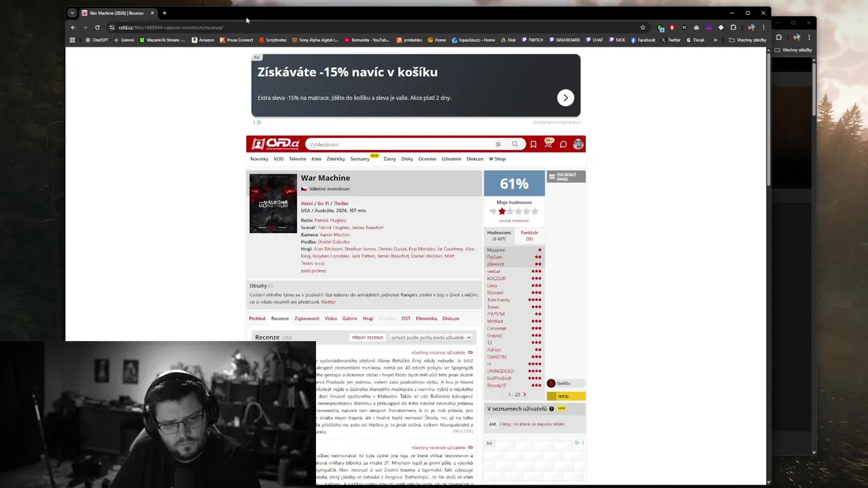This screenshot has width=868, height=488.
Task: Open the user avatar in ČSFD header
Action: point(578,144)
